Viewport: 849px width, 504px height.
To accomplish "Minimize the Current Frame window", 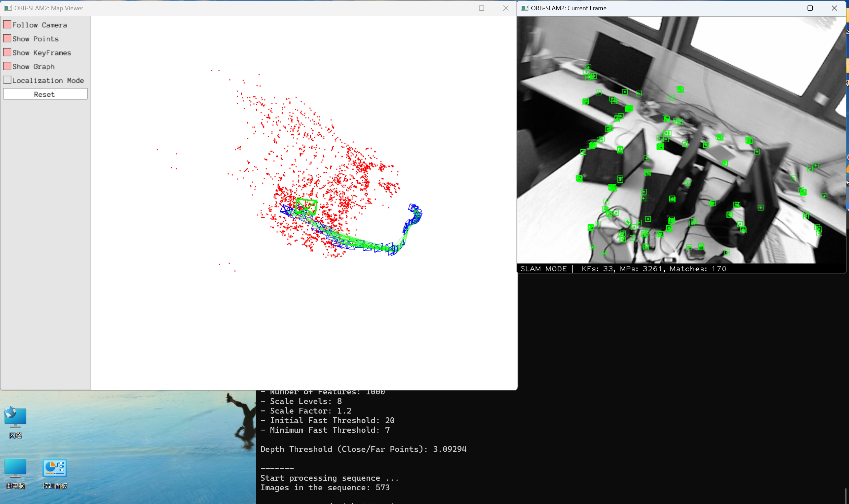I will (x=786, y=8).
